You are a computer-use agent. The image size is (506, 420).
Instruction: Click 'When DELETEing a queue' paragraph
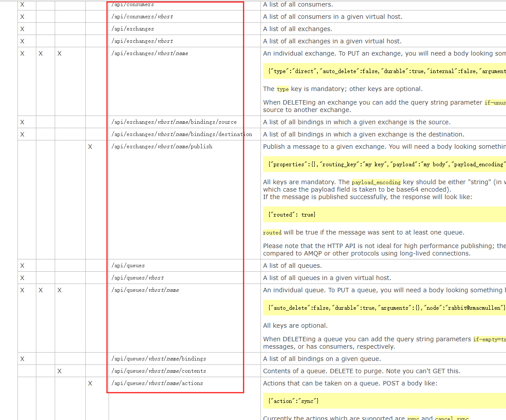tap(384, 343)
